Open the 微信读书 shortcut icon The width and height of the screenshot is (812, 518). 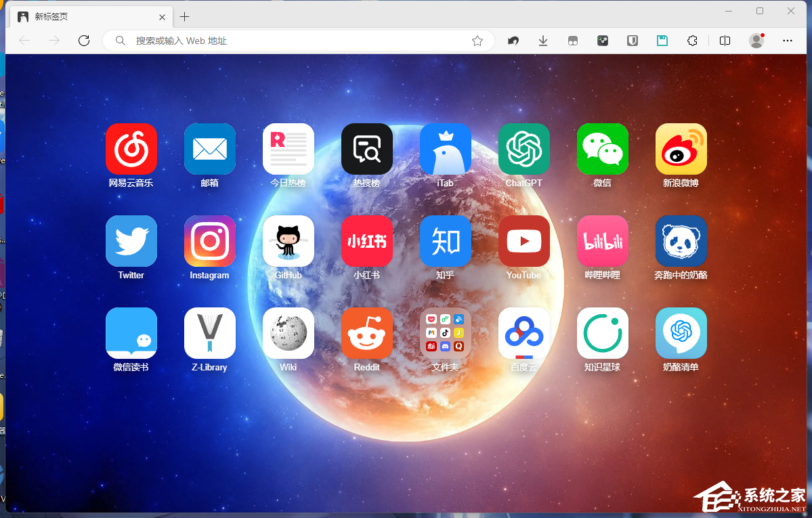pyautogui.click(x=131, y=333)
